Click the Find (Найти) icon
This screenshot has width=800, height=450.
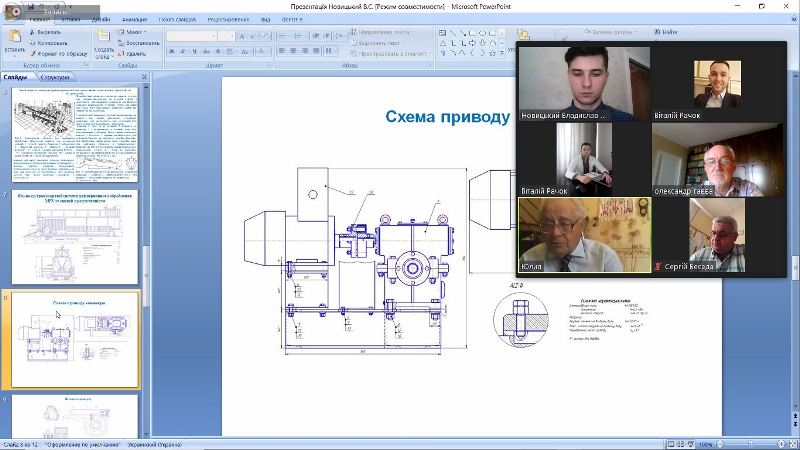point(666,32)
